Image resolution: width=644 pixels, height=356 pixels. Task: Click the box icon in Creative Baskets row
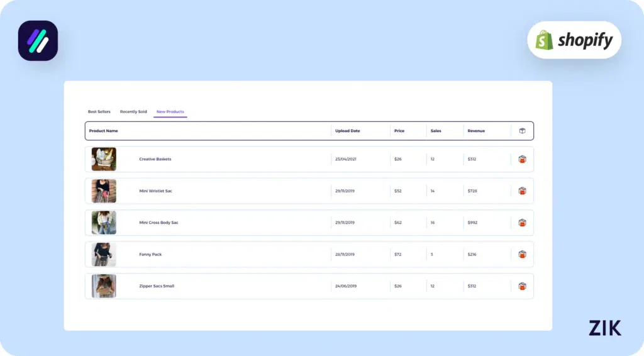point(522,159)
